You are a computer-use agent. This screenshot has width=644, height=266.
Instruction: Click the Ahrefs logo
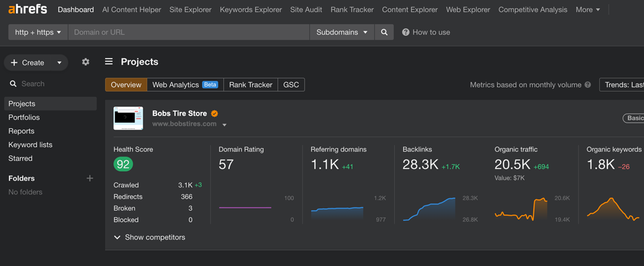pos(28,9)
